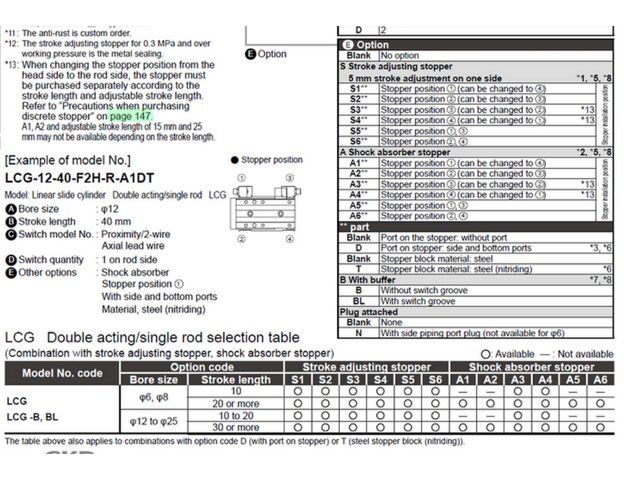Select the N "With side piping port plug" row

pyautogui.click(x=476, y=333)
